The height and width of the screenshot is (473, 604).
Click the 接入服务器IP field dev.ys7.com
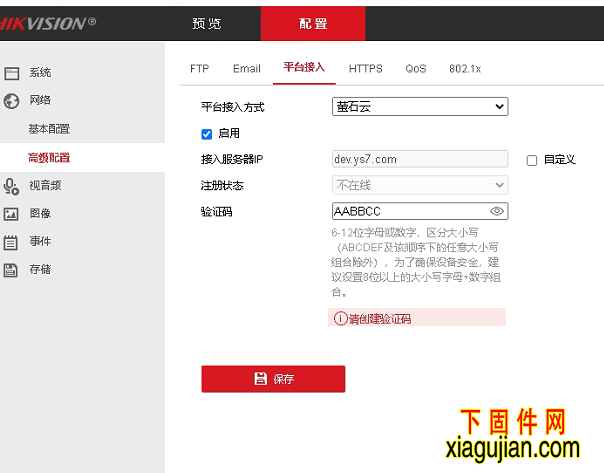420,159
